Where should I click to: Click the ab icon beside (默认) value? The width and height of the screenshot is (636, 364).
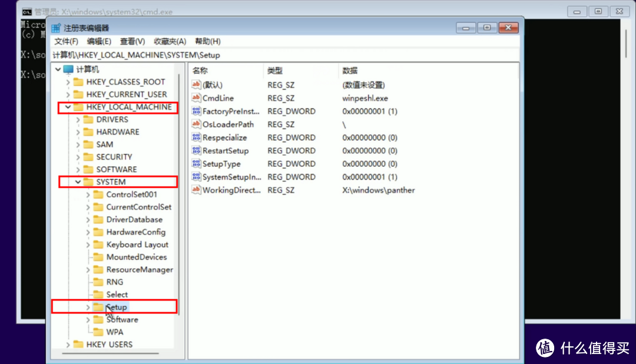click(196, 85)
